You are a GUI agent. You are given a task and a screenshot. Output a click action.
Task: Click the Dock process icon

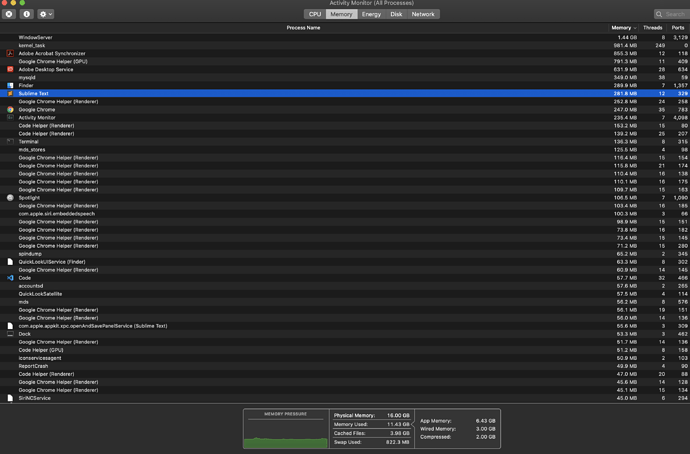pos(10,334)
